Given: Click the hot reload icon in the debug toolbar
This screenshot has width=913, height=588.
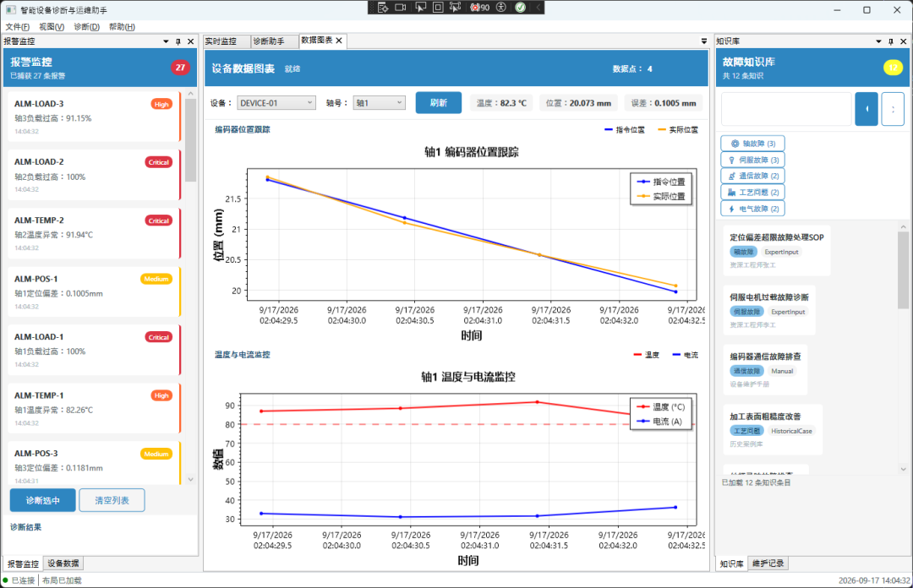Looking at the screenshot, I should (480, 8).
